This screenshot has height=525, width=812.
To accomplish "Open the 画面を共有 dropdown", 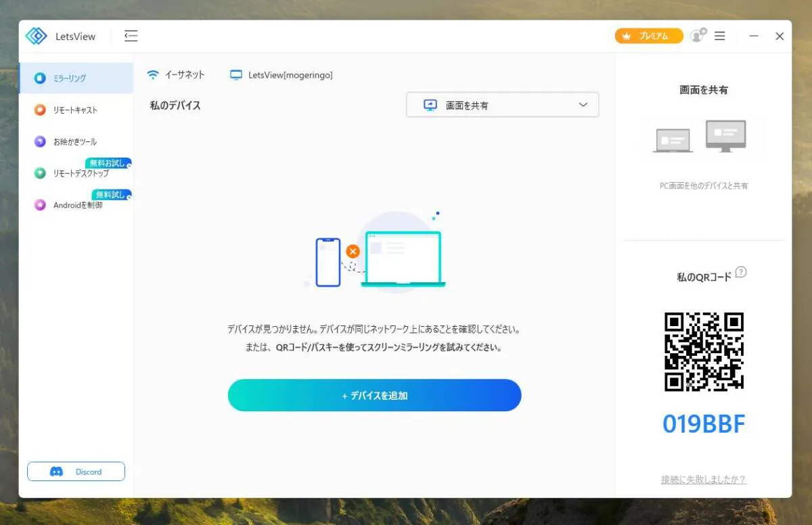I will coord(502,105).
